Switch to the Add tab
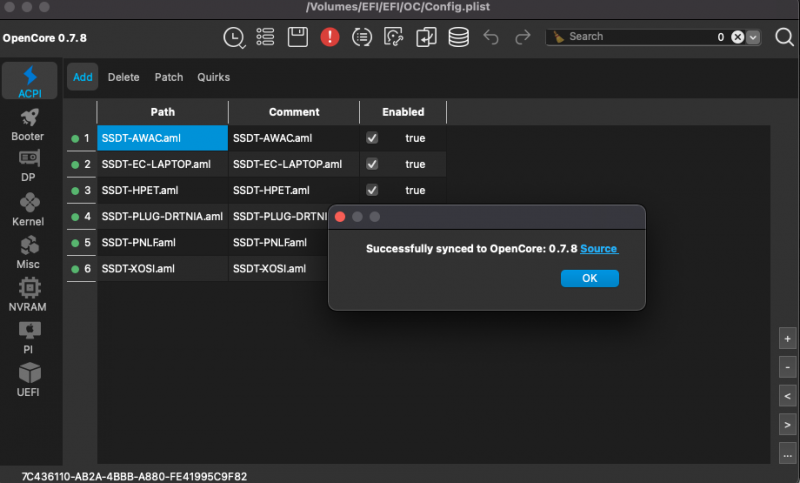The width and height of the screenshot is (800, 483). click(x=83, y=77)
